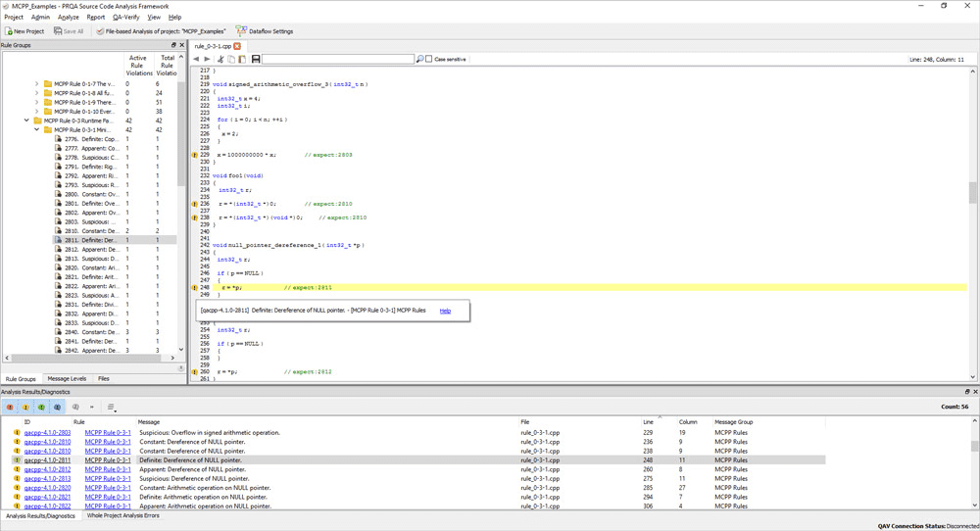
Task: Click the New Project toolbar icon
Action: pos(8,31)
